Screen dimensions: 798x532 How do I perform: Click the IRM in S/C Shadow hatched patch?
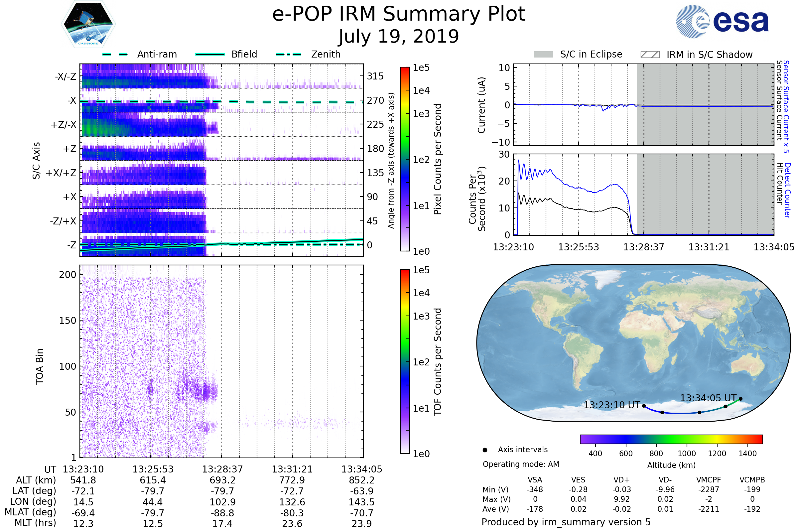tap(650, 55)
